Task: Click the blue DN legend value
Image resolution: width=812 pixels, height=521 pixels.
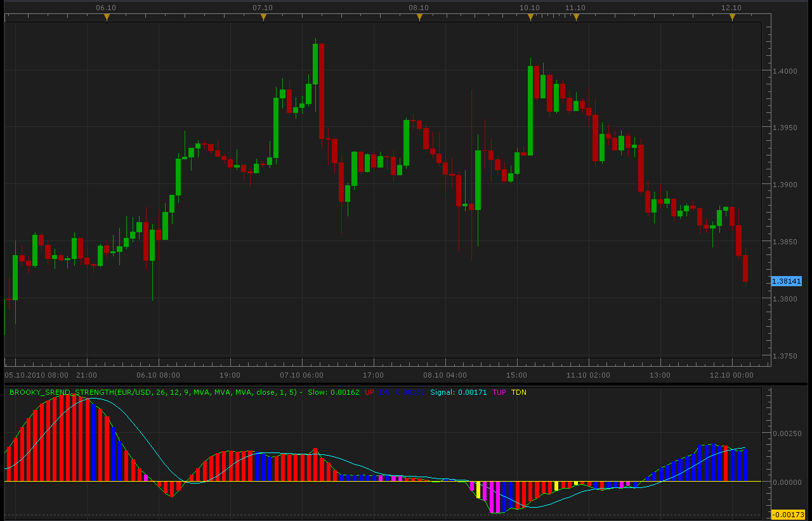Action: (x=402, y=392)
